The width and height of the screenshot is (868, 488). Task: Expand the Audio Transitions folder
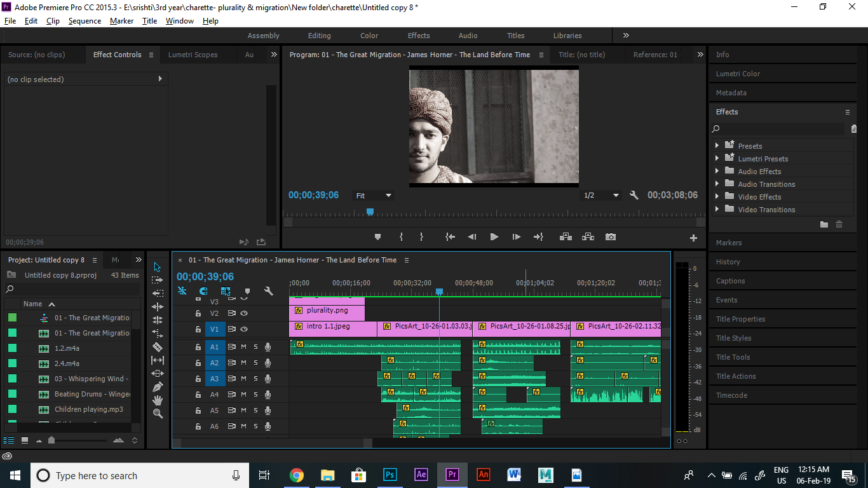tap(717, 184)
